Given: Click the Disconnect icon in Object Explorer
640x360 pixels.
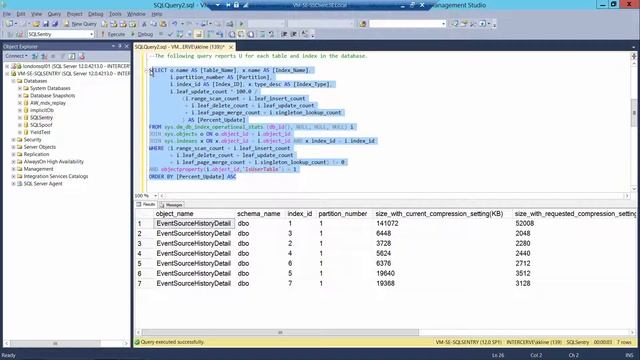Looking at the screenshot, I should tap(44, 56).
